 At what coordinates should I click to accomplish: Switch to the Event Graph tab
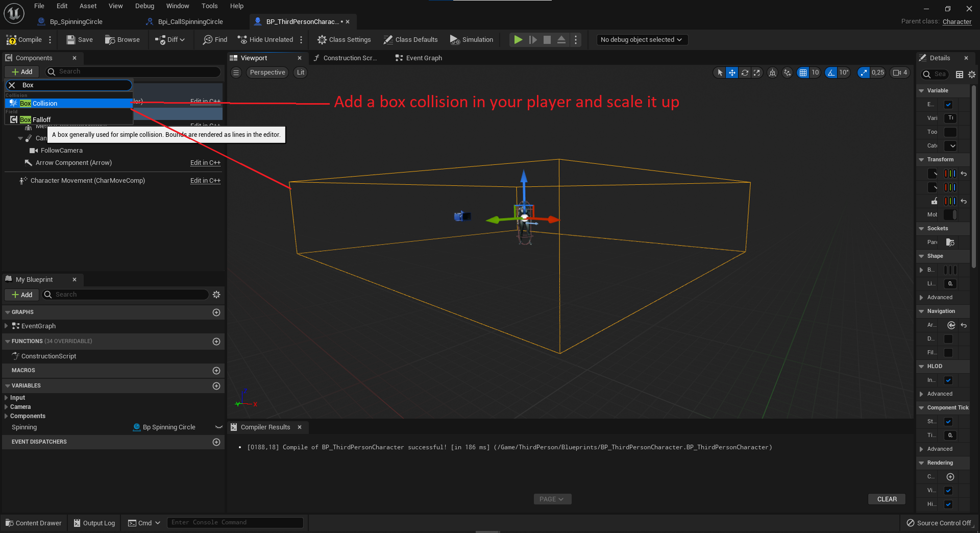(x=419, y=58)
